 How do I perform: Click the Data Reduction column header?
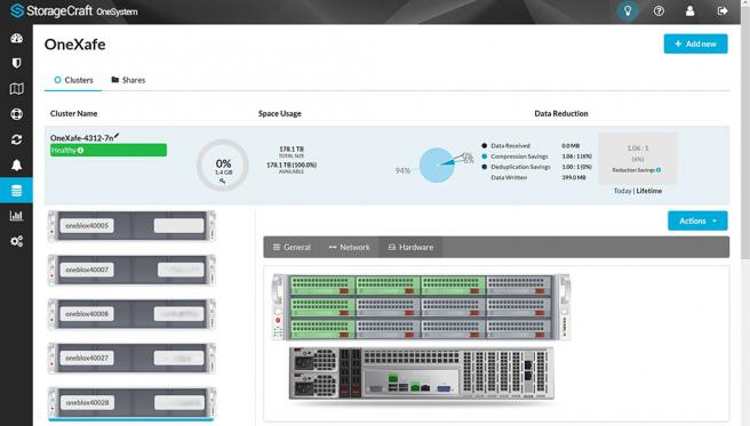(561, 113)
